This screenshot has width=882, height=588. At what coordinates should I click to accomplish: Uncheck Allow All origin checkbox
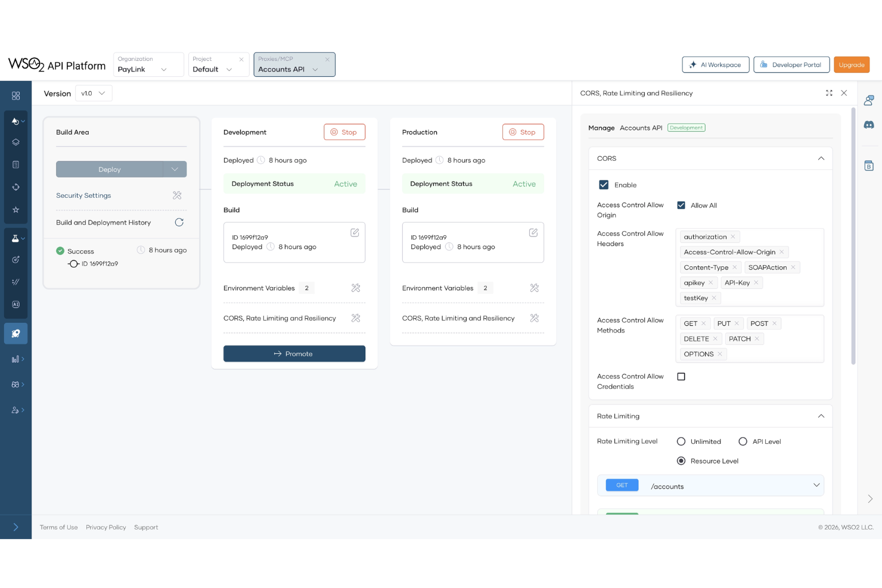[681, 205]
